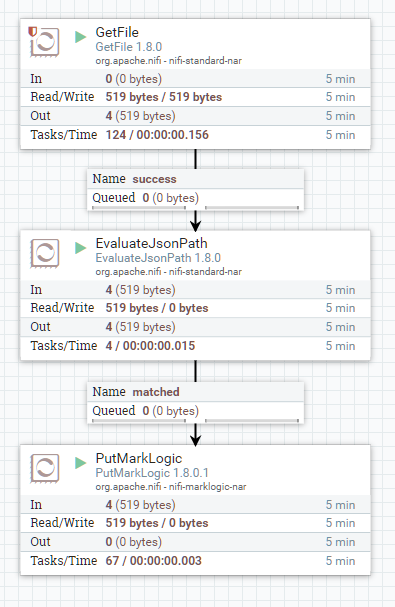Viewport: 395px width, 607px height.
Task: Click the GetFile processor title
Action: 117,32
